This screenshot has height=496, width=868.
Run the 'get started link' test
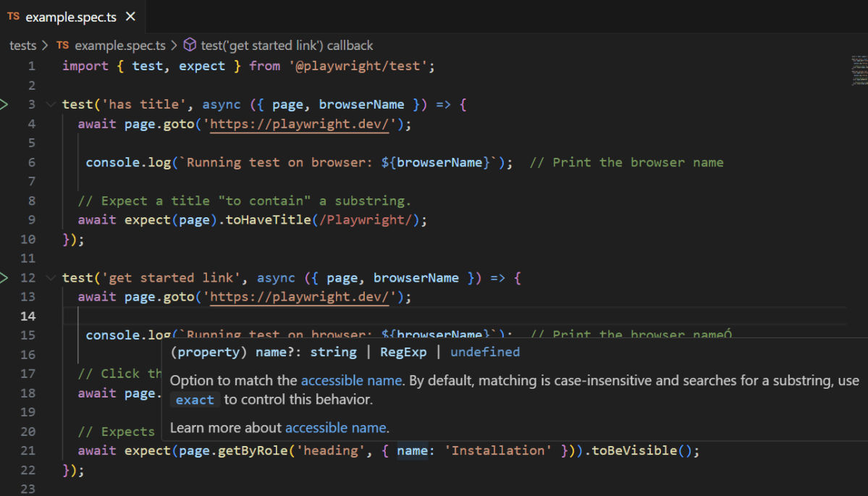point(4,278)
